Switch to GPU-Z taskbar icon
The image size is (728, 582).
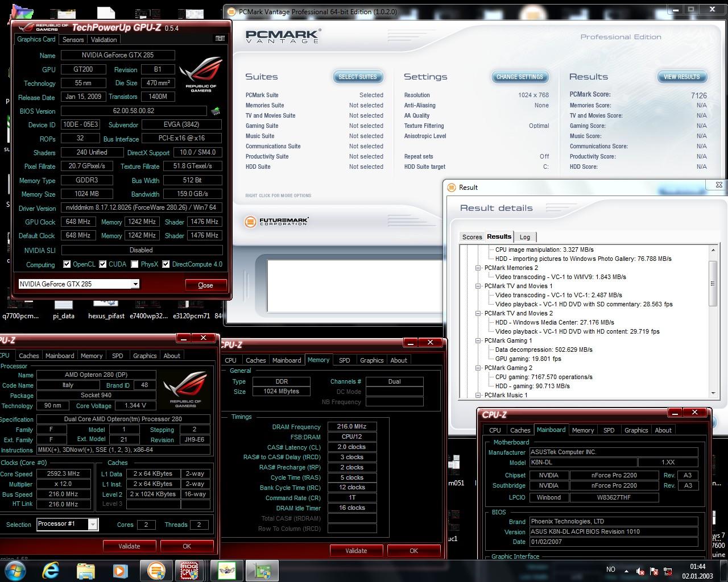click(227, 571)
